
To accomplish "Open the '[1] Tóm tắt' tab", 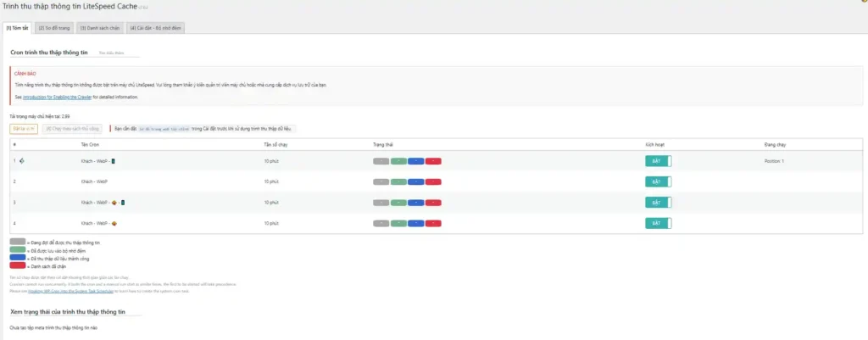I will tap(17, 28).
